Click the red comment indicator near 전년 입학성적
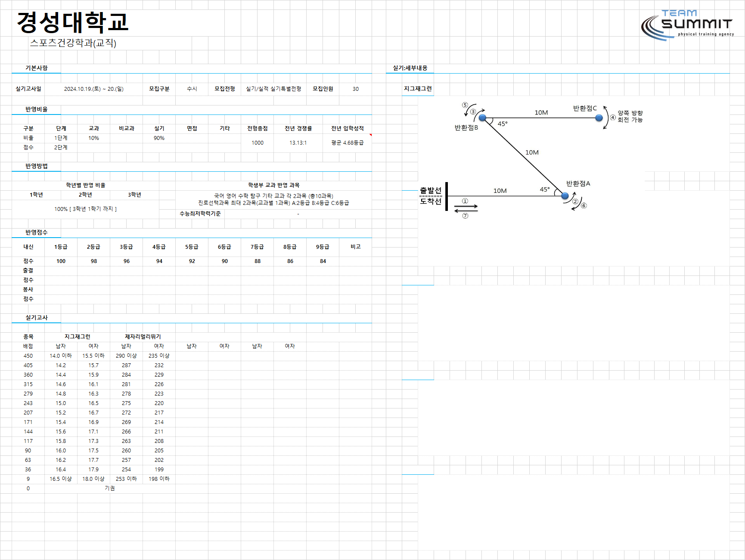This screenshot has height=560, width=745. tap(370, 135)
